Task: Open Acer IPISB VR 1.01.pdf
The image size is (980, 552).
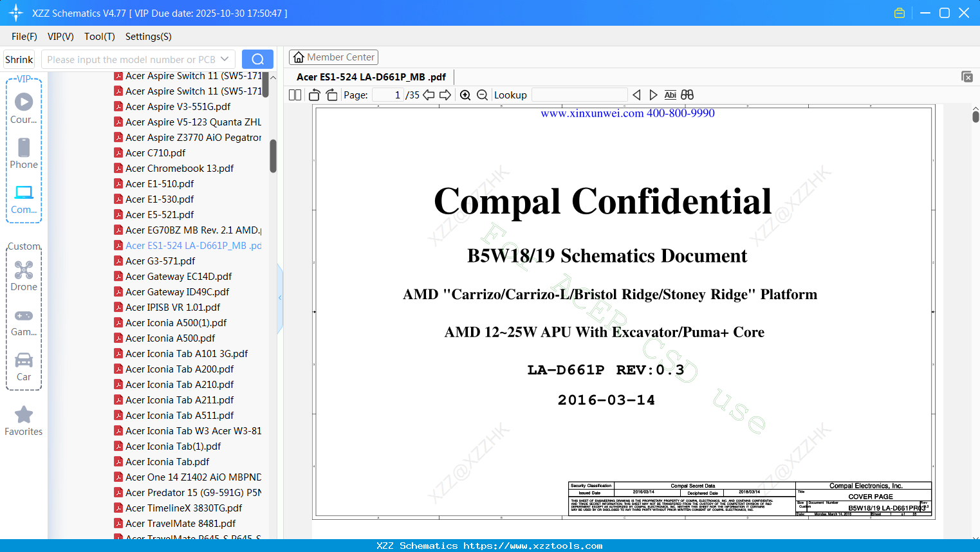Action: click(167, 308)
